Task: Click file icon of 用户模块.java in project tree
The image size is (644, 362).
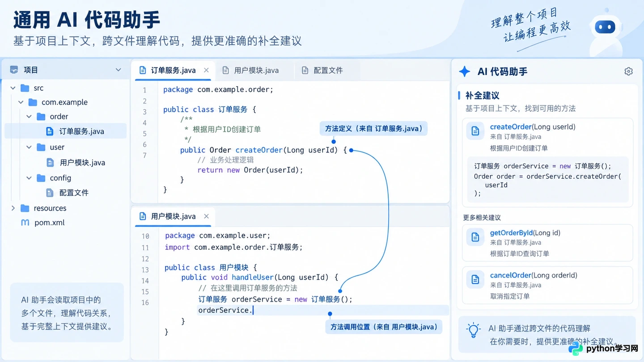Action: coord(50,162)
